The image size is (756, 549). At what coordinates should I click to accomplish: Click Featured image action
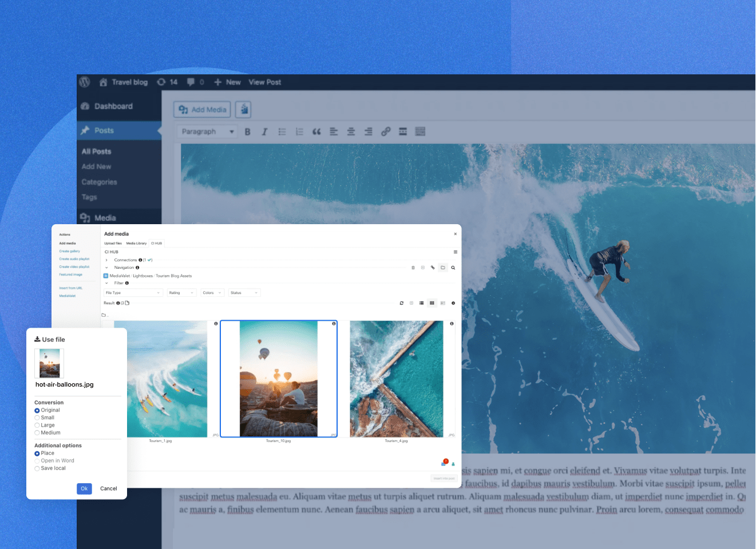click(71, 274)
